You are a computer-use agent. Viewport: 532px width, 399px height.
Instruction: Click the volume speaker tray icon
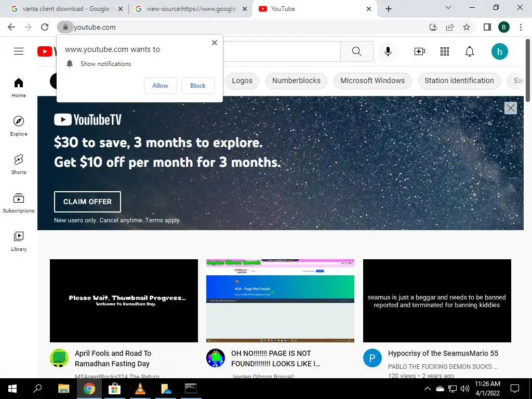tap(465, 389)
